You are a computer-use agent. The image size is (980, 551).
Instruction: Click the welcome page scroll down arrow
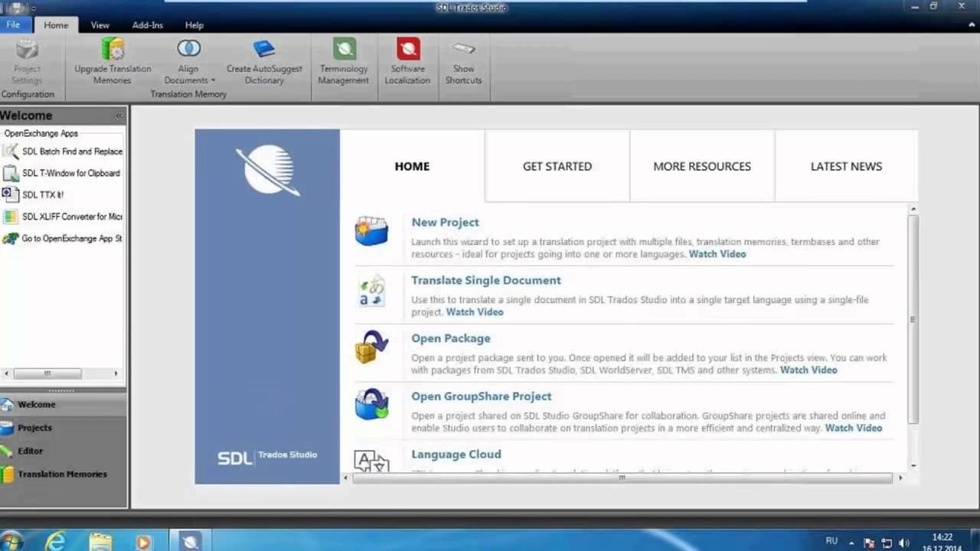(913, 465)
